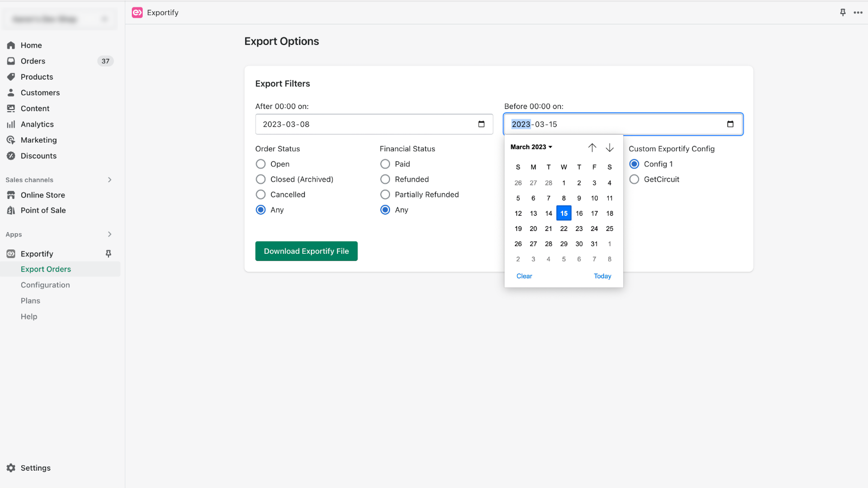868x488 pixels.
Task: Select March 22 in the calendar
Action: 564,228
